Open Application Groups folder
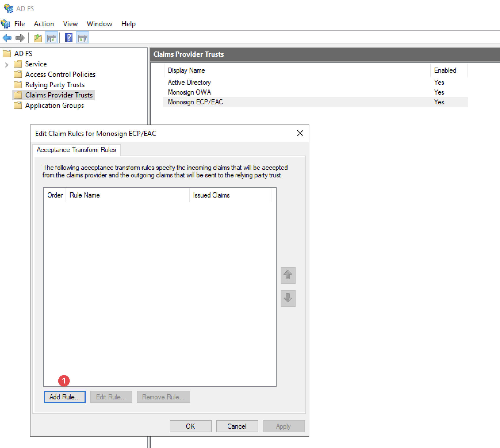 [54, 106]
